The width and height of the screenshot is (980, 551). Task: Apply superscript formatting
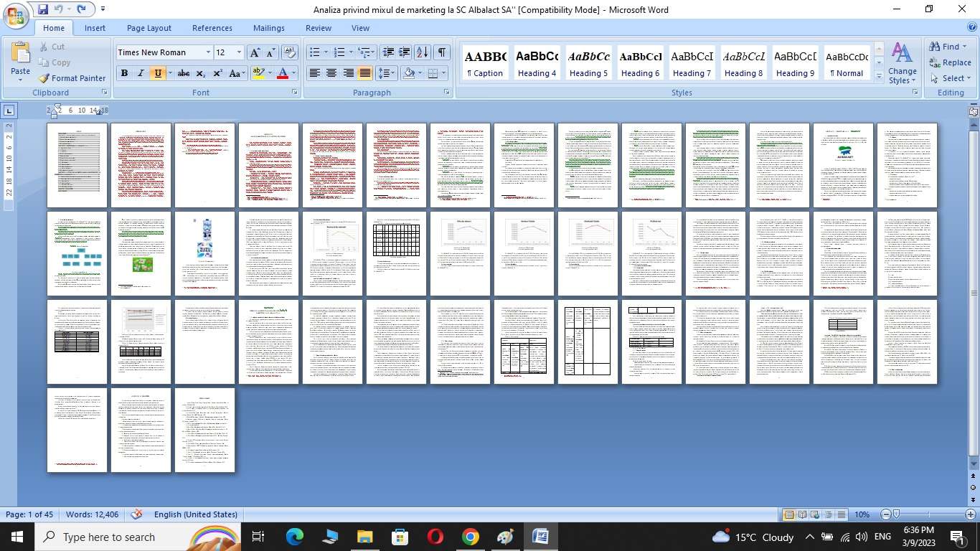pos(217,73)
